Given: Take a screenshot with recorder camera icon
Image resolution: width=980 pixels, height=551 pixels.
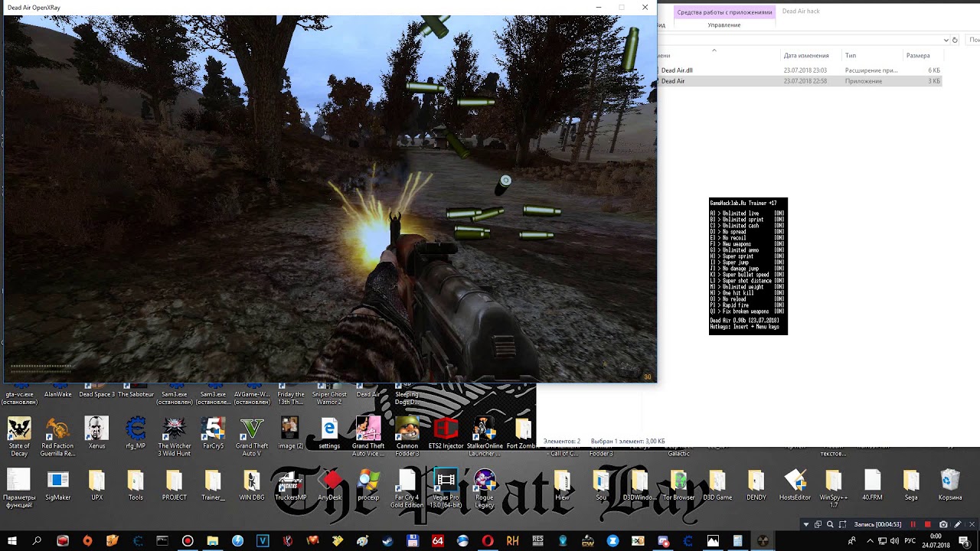Looking at the screenshot, I should 943,524.
